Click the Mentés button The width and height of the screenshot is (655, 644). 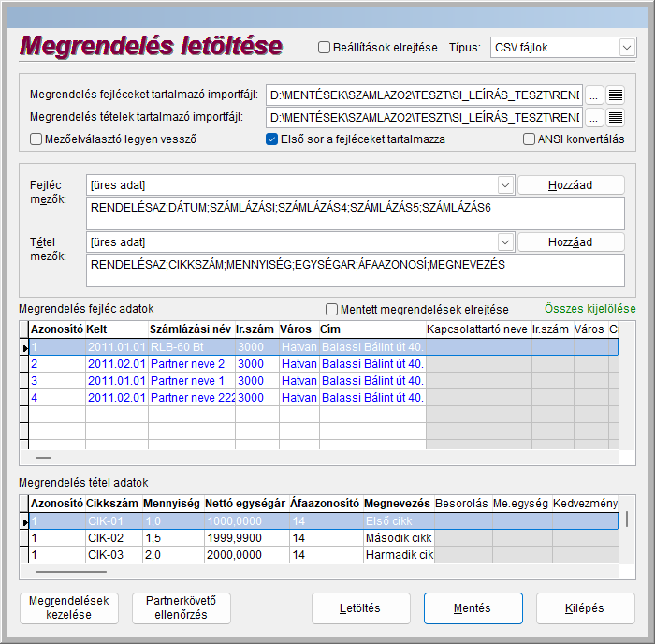coord(473,608)
